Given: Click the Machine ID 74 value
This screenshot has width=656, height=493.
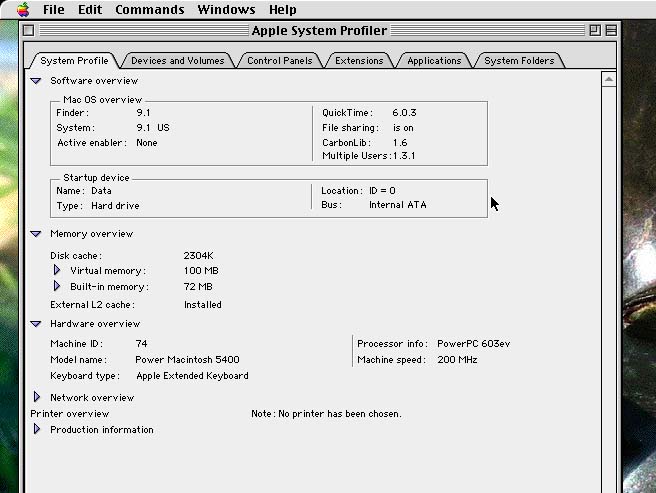Looking at the screenshot, I should pyautogui.click(x=141, y=344).
